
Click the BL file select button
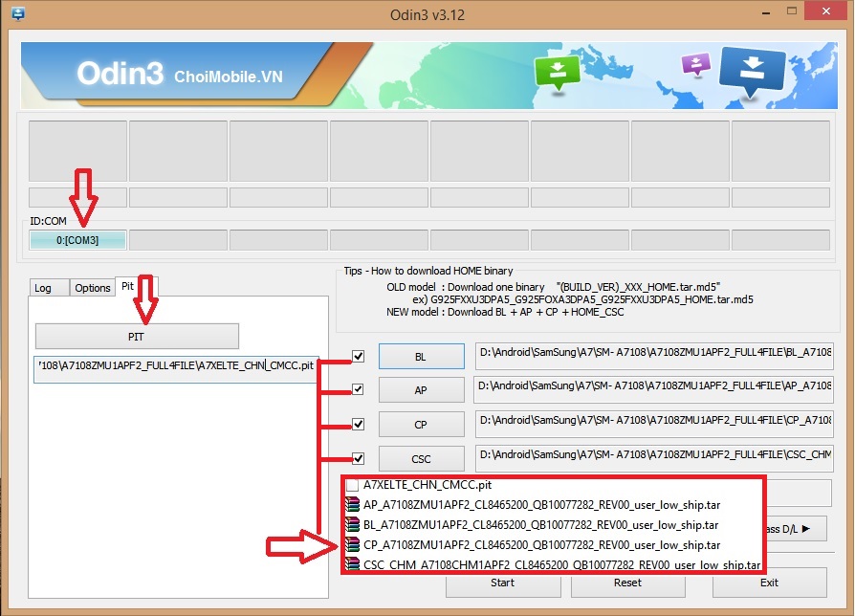coord(422,357)
